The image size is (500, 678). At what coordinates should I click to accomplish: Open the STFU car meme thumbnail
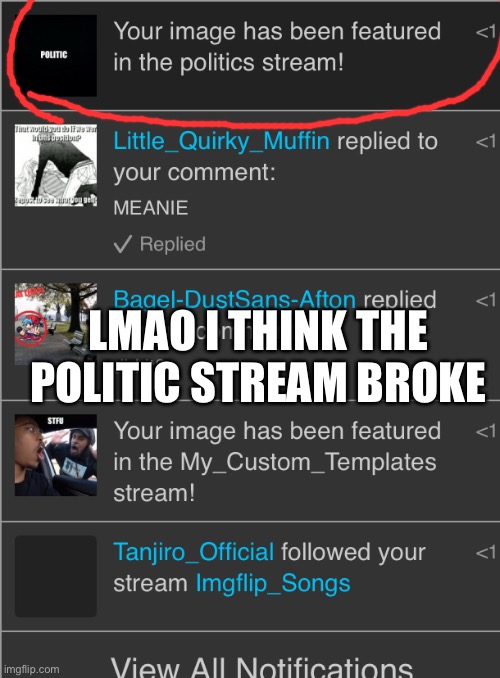point(56,455)
